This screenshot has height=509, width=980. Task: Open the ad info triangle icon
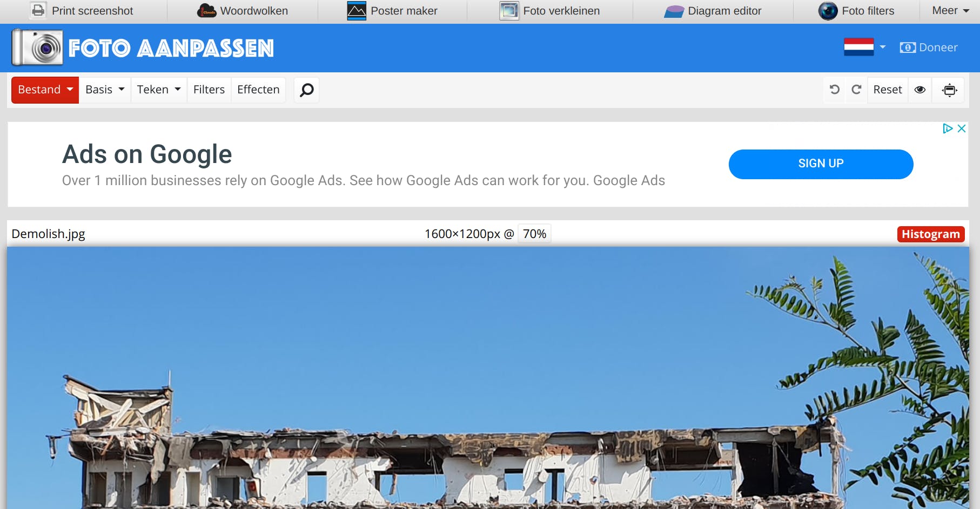947,128
